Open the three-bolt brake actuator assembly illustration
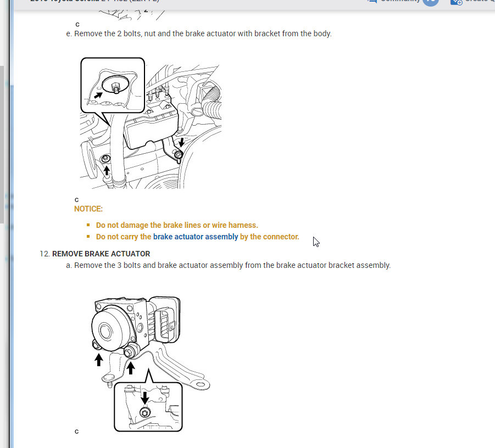Image resolution: width=495 pixels, height=448 pixels. (151, 364)
